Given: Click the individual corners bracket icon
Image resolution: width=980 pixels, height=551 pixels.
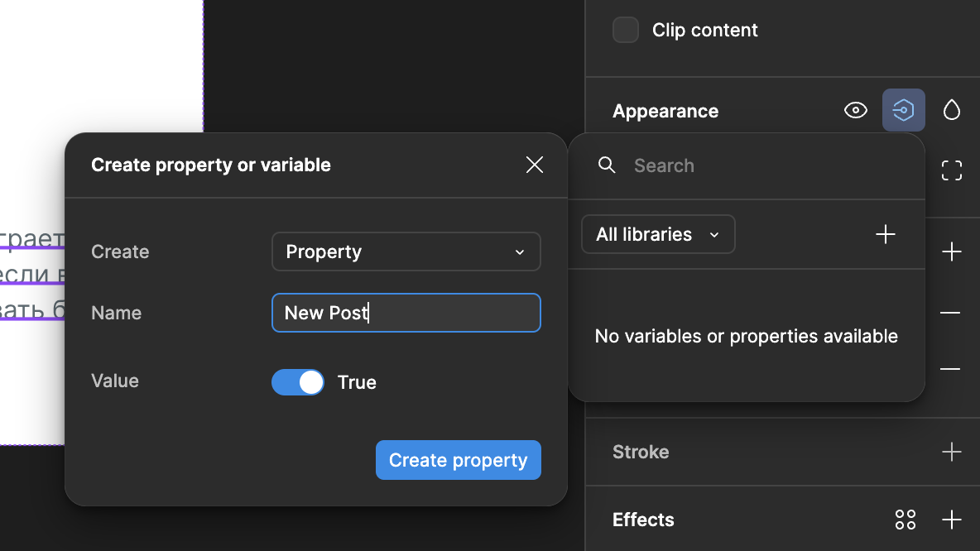Looking at the screenshot, I should click(952, 170).
